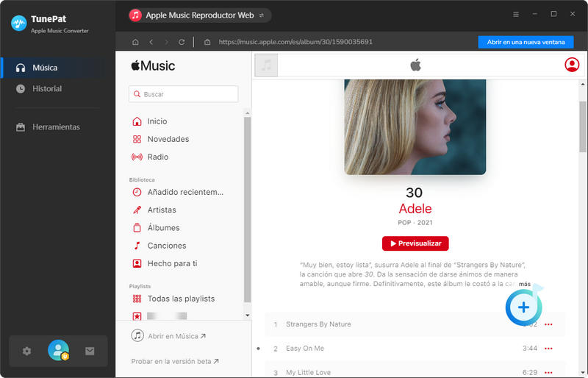The image size is (588, 378).
Task: Expand album description with 'más'
Action: pos(524,284)
